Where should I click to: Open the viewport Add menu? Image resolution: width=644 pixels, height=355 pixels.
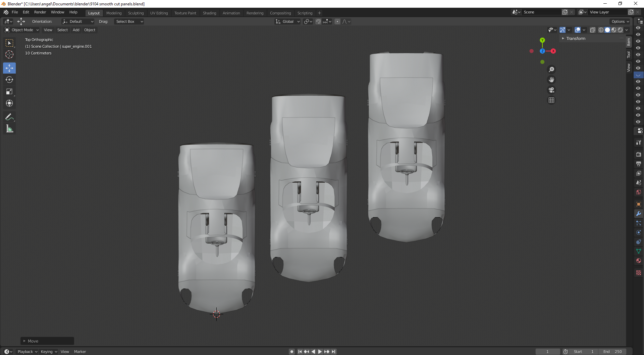click(76, 30)
